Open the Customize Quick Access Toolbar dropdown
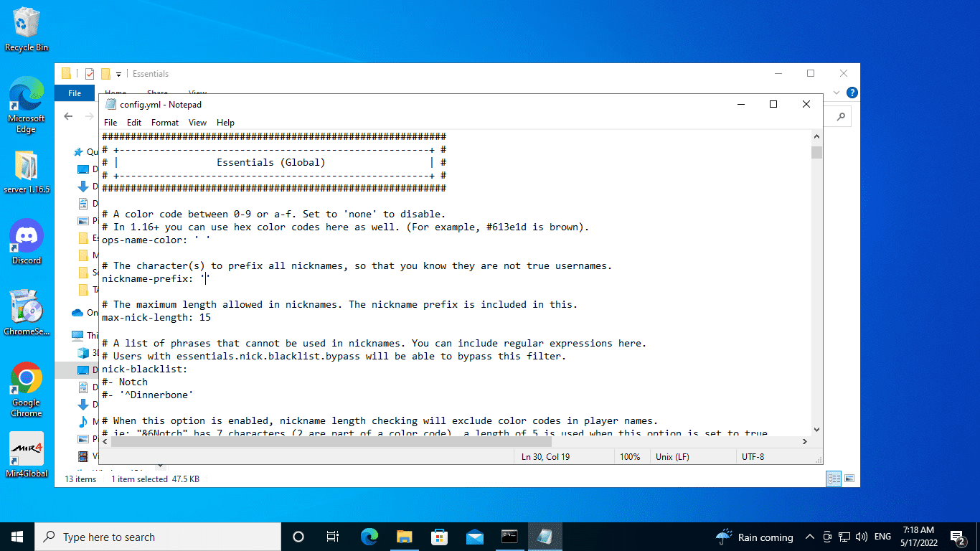 pyautogui.click(x=117, y=74)
